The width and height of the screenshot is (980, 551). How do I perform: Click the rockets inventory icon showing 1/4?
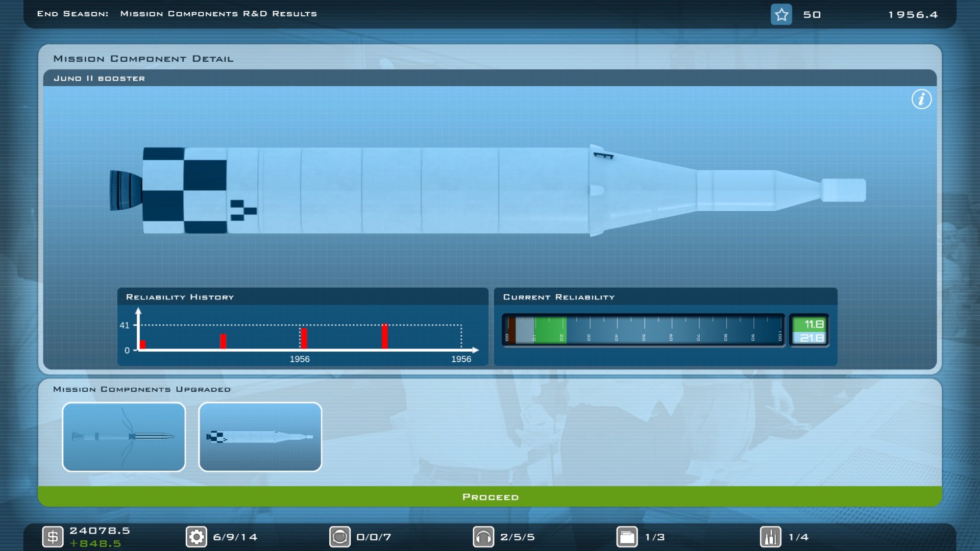[771, 536]
